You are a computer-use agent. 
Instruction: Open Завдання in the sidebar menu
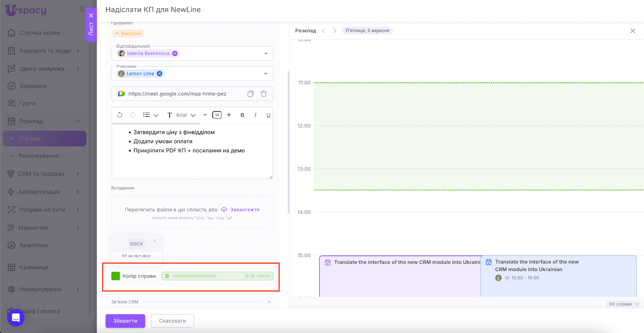33,86
